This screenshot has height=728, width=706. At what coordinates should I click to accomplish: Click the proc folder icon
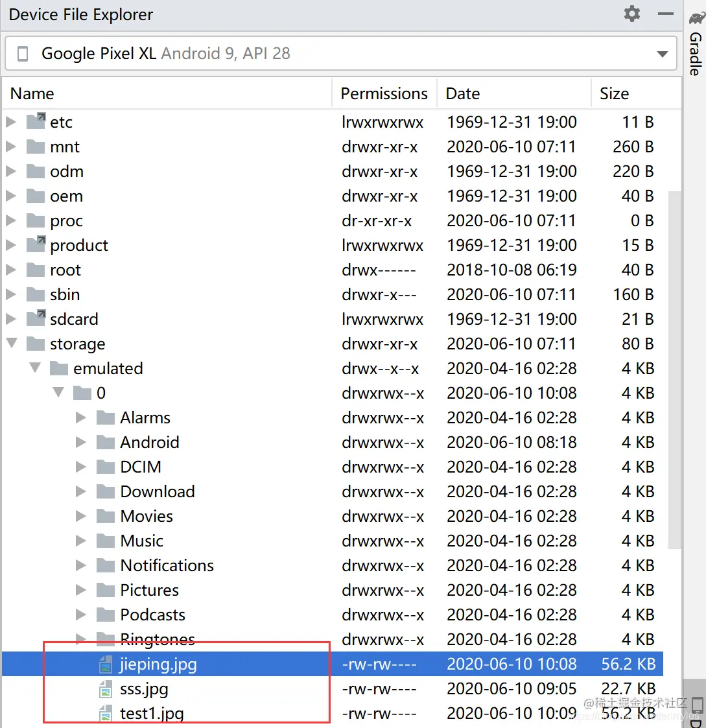coord(36,220)
